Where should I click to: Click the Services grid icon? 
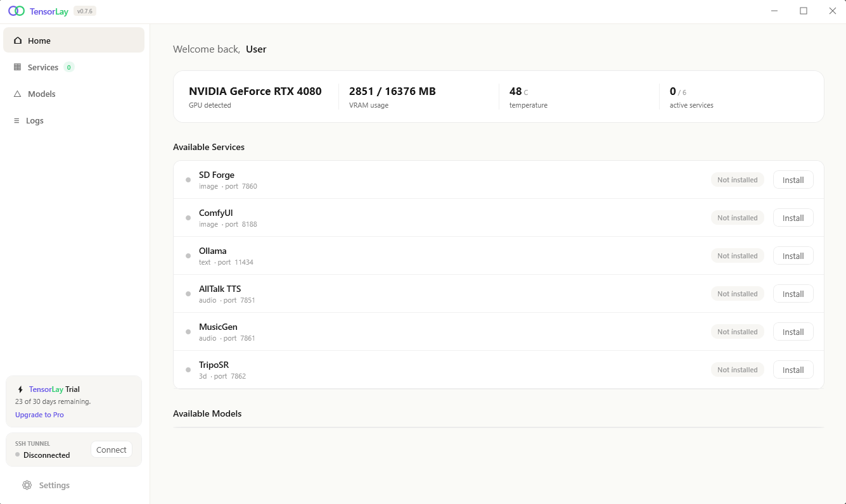pyautogui.click(x=18, y=67)
